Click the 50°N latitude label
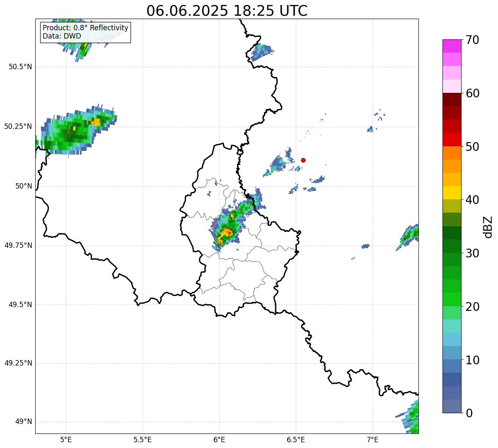This screenshot has width=498, height=448. coord(24,186)
